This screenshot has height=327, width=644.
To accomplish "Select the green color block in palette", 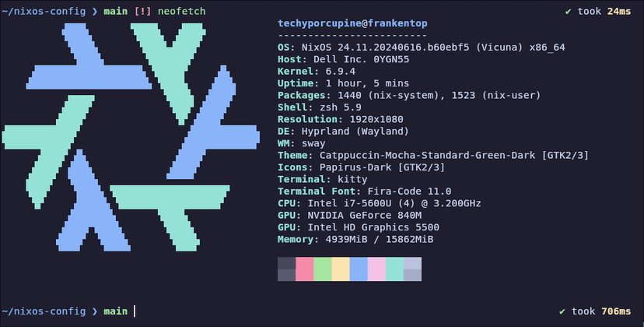I will pos(323,269).
